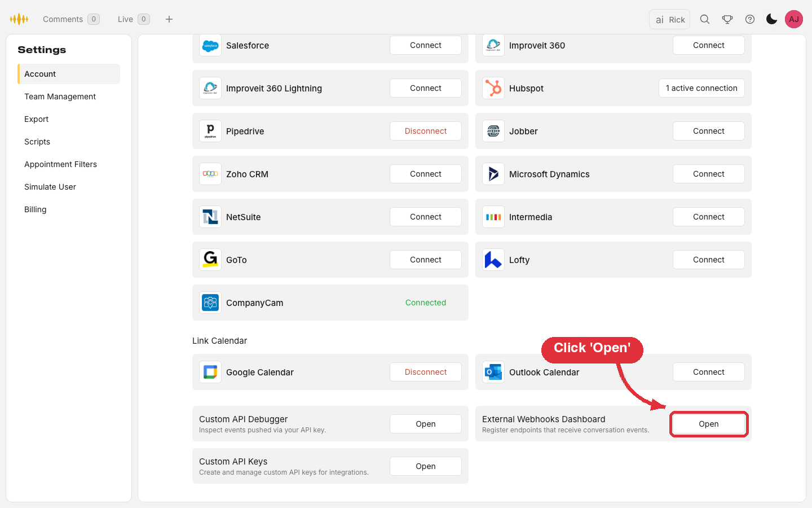812x508 pixels.
Task: Click the Intermedia colored bars logo
Action: (493, 217)
